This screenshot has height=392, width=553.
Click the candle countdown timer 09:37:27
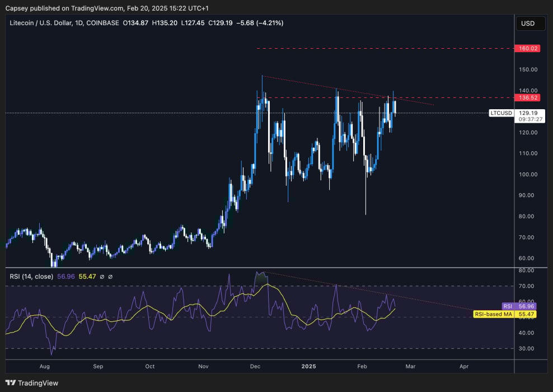click(530, 119)
